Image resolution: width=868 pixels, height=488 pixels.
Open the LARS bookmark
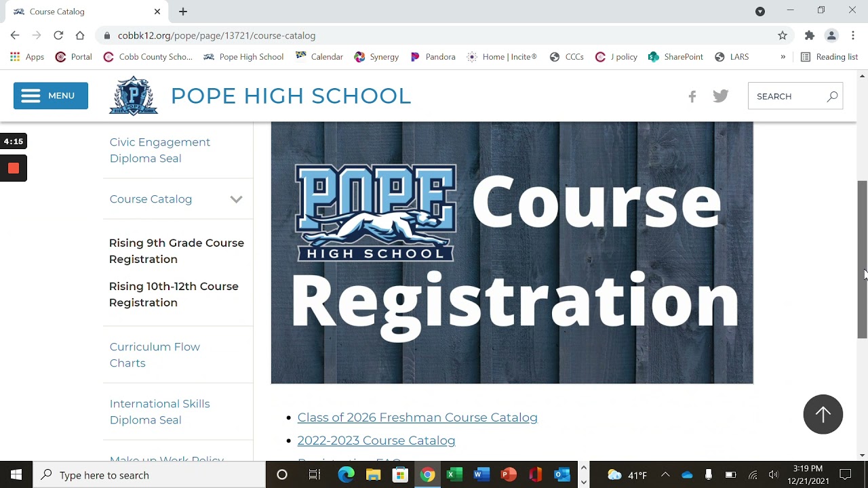click(732, 57)
